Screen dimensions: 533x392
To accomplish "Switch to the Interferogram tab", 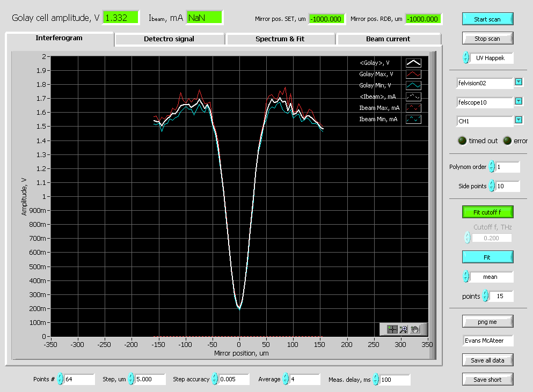I will 59,38.
